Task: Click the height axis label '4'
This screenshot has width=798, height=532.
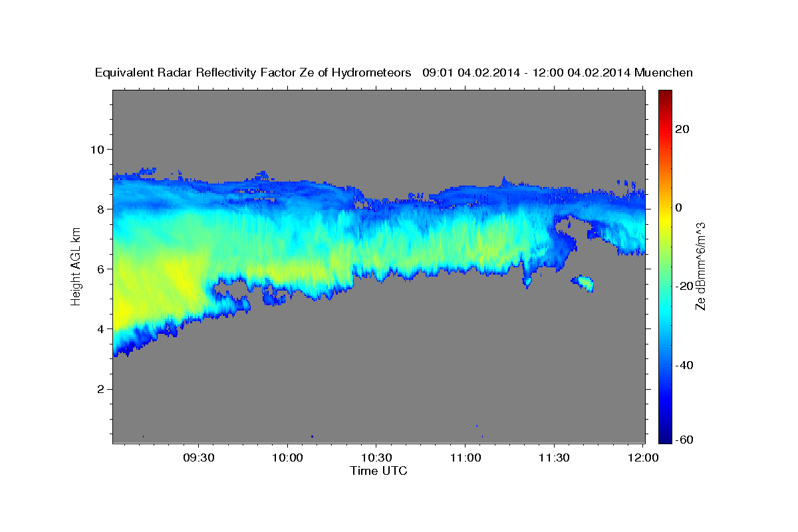Action: click(x=102, y=329)
